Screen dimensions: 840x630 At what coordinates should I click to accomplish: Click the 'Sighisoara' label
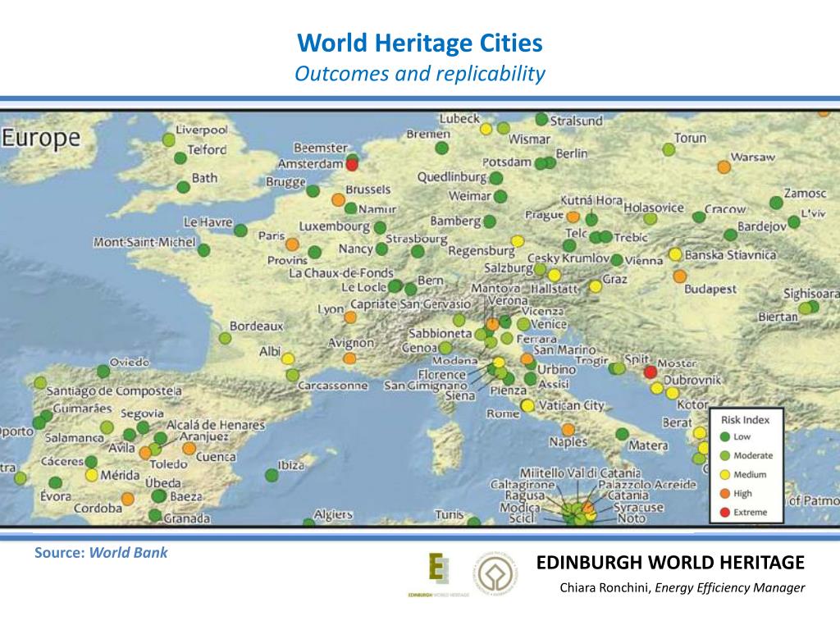tap(811, 294)
